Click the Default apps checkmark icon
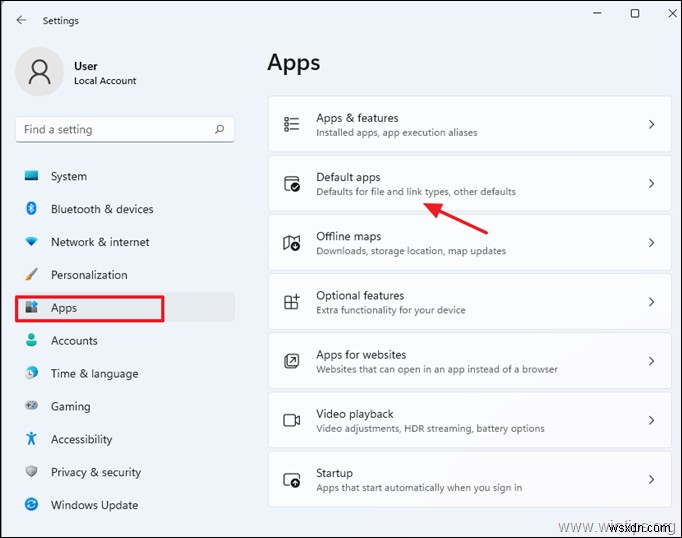Viewport: 682px width, 538px height. coord(291,184)
